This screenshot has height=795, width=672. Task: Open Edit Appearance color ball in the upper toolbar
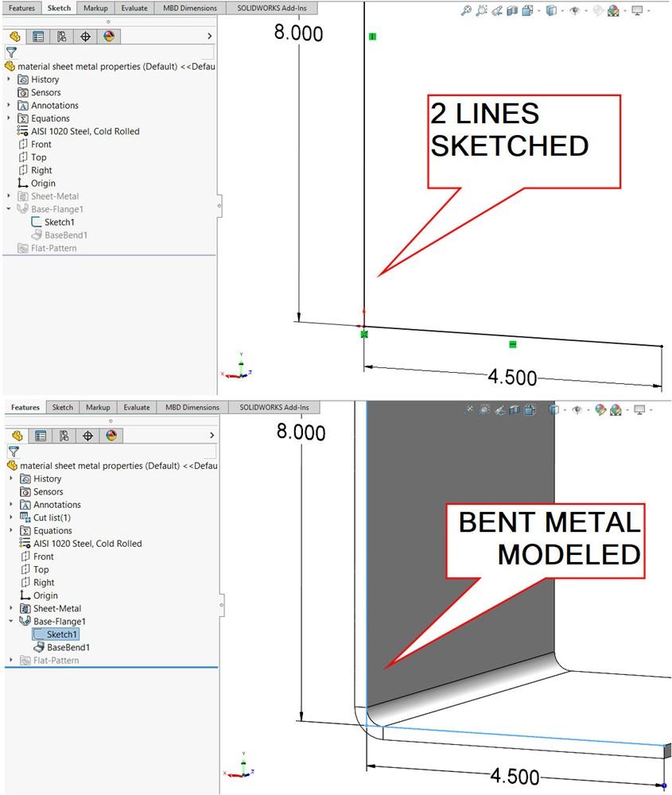[x=613, y=11]
